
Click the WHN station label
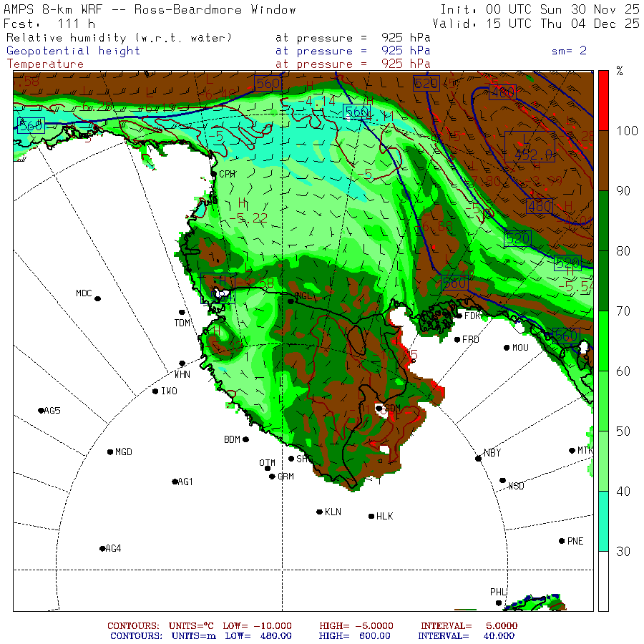pyautogui.click(x=182, y=374)
